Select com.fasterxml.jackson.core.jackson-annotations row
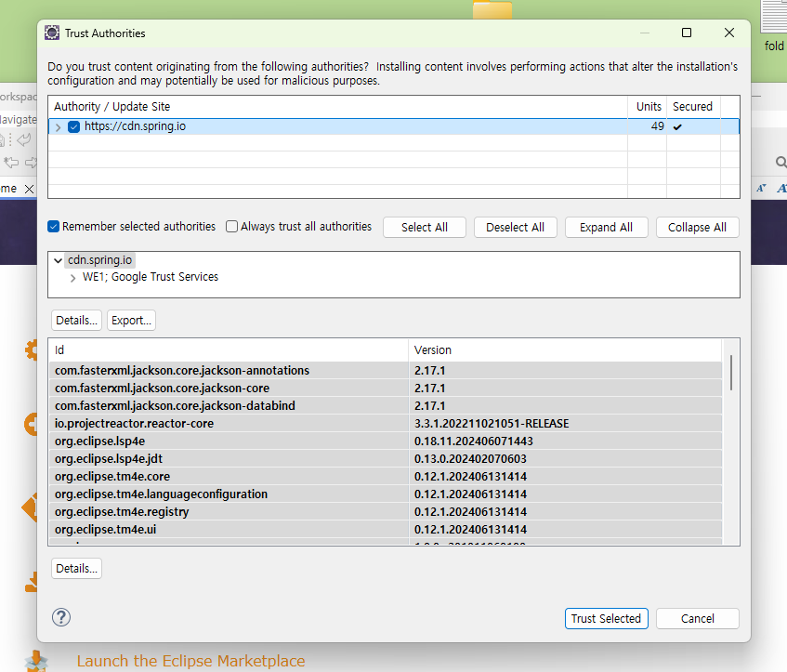Screen dimensions: 787x672 pos(385,370)
